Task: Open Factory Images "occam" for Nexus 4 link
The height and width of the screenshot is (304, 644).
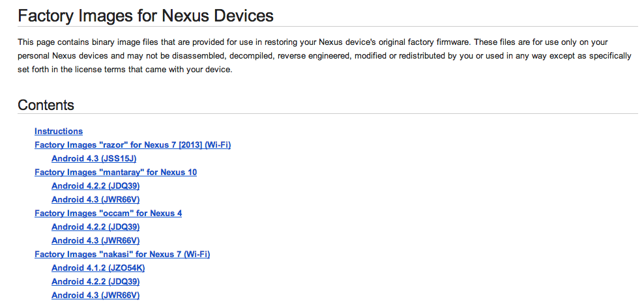Action: point(108,214)
